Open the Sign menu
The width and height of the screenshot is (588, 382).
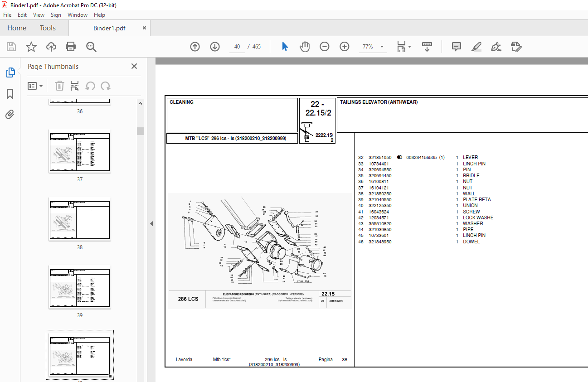(56, 15)
